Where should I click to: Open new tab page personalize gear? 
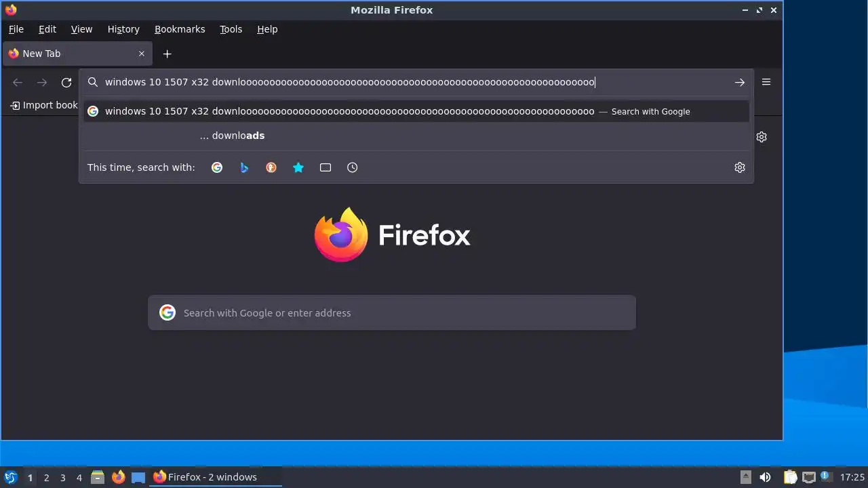click(762, 137)
